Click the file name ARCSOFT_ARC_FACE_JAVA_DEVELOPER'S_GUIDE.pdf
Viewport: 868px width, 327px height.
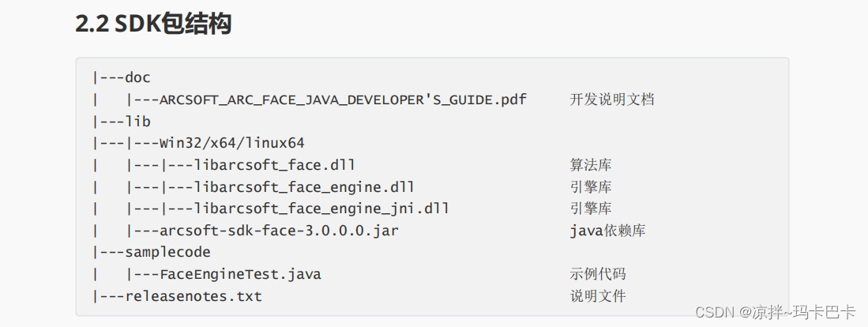click(344, 100)
